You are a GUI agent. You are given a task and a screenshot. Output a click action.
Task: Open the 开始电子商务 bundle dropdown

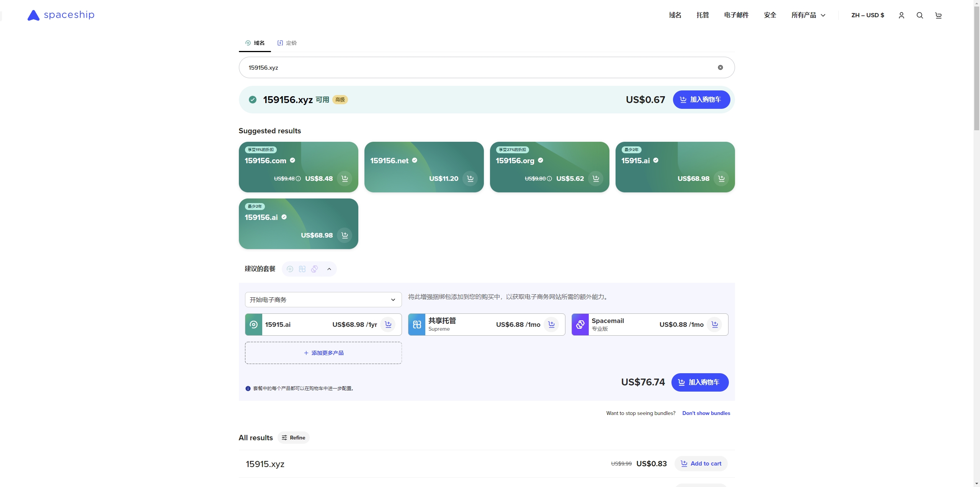pyautogui.click(x=323, y=300)
